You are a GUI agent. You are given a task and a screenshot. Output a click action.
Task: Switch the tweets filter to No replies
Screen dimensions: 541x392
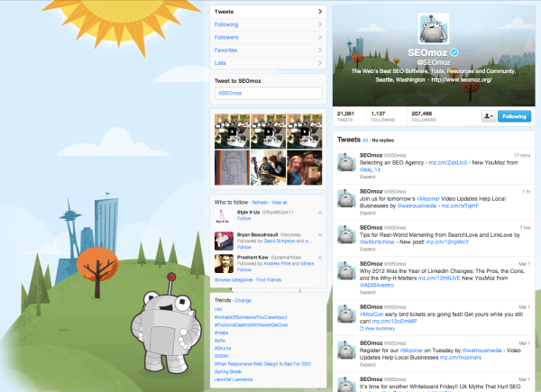383,141
